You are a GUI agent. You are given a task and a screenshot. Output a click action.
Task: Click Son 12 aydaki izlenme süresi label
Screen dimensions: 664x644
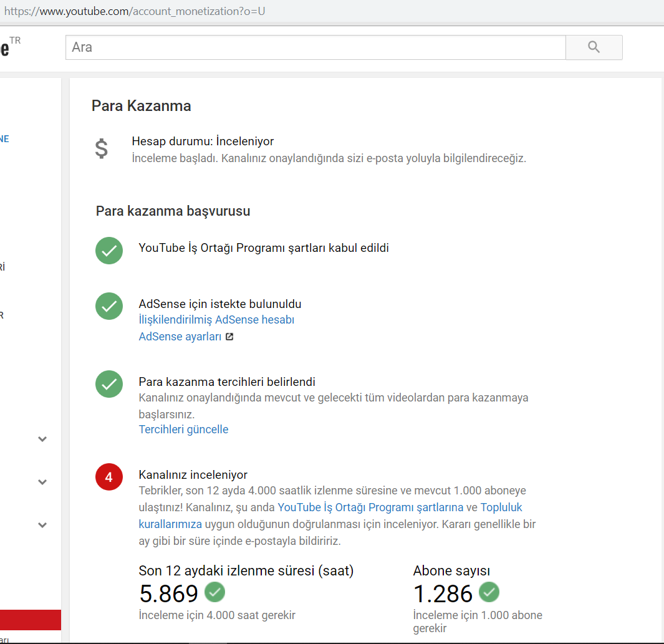coord(246,571)
